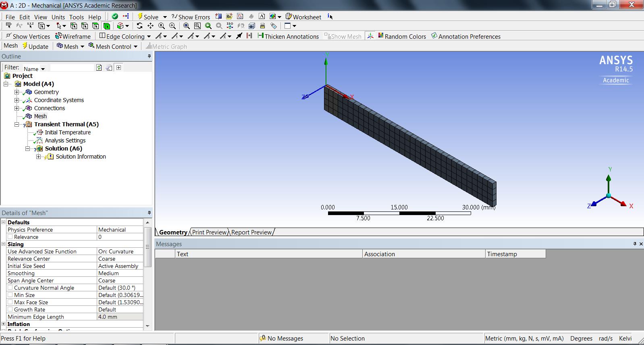Click Show Errors button
The height and width of the screenshot is (345, 644).
coord(191,17)
